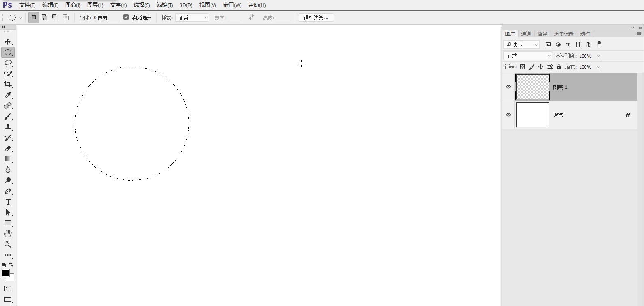This screenshot has width=644, height=306.
Task: Open the 类型 layer filter dropdown
Action: [x=522, y=45]
